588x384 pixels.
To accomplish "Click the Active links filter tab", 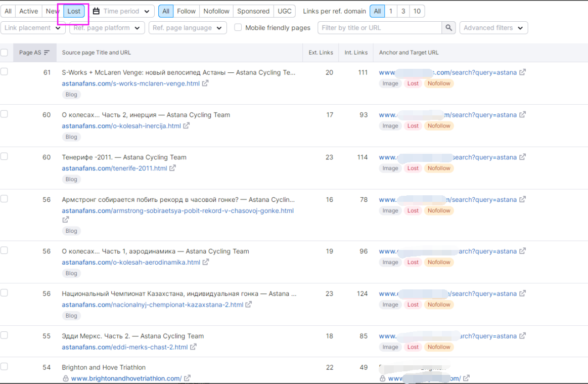I will pyautogui.click(x=29, y=11).
